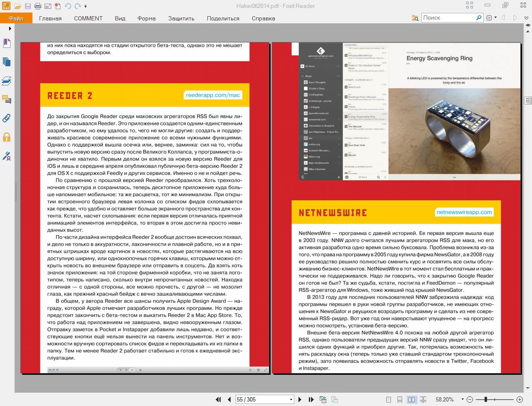Open the Comments panel
The image size is (532, 406).
pos(7,99)
